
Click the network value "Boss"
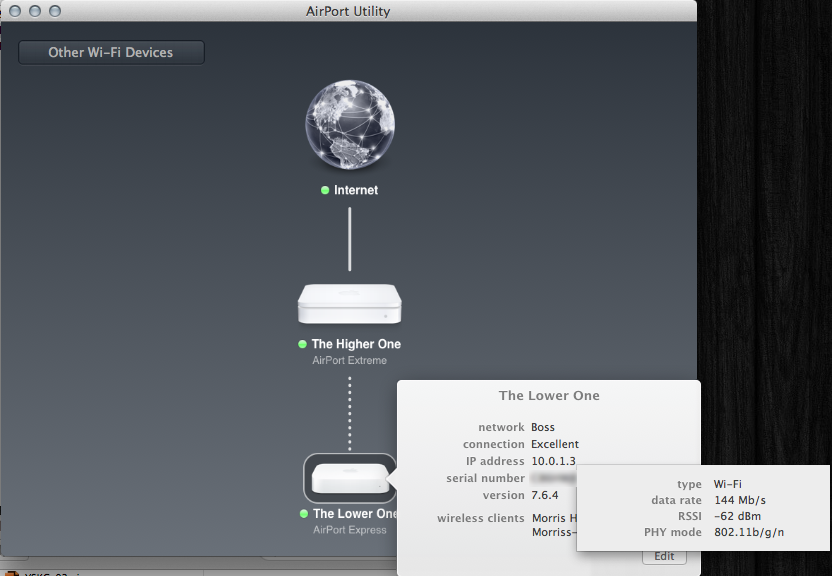pos(543,427)
